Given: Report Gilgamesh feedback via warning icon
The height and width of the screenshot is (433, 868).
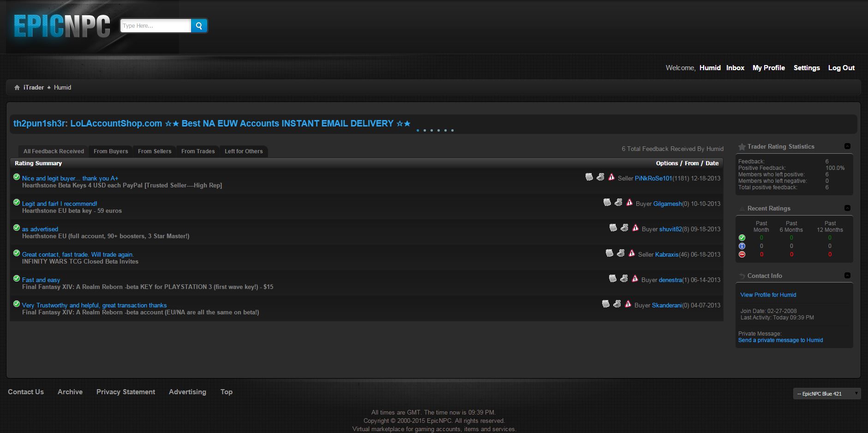Looking at the screenshot, I should click(629, 202).
